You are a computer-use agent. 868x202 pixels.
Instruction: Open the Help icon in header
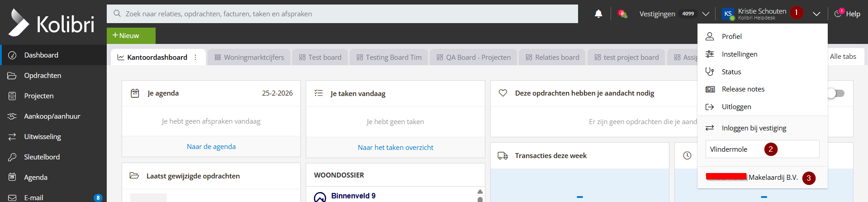847,14
